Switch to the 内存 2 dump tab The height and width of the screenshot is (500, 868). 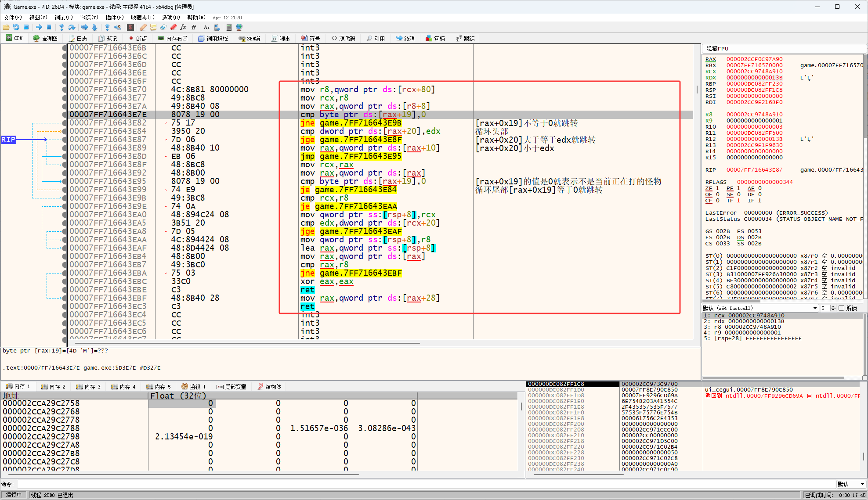[x=53, y=387]
